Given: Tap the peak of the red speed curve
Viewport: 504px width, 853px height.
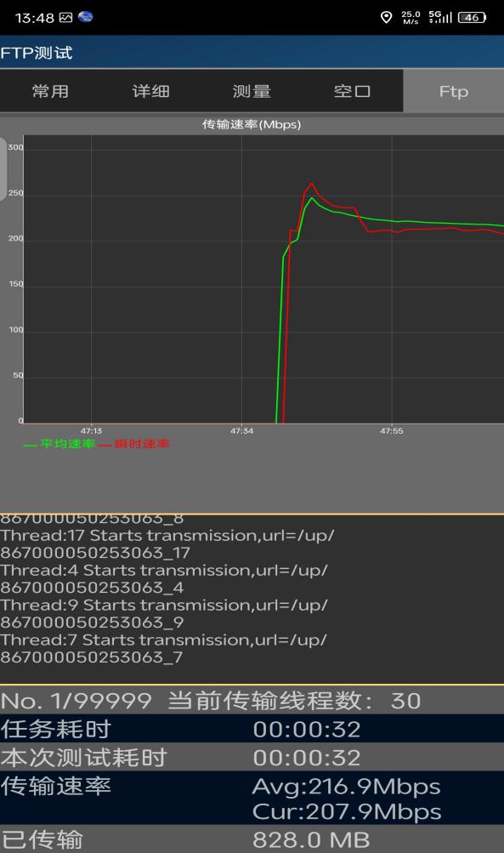Looking at the screenshot, I should coord(312,184).
